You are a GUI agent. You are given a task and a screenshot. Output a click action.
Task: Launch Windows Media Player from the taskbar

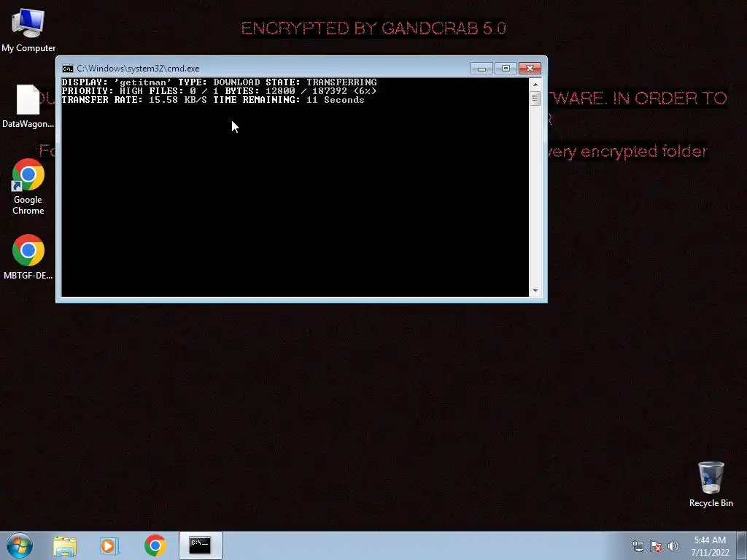click(x=109, y=545)
